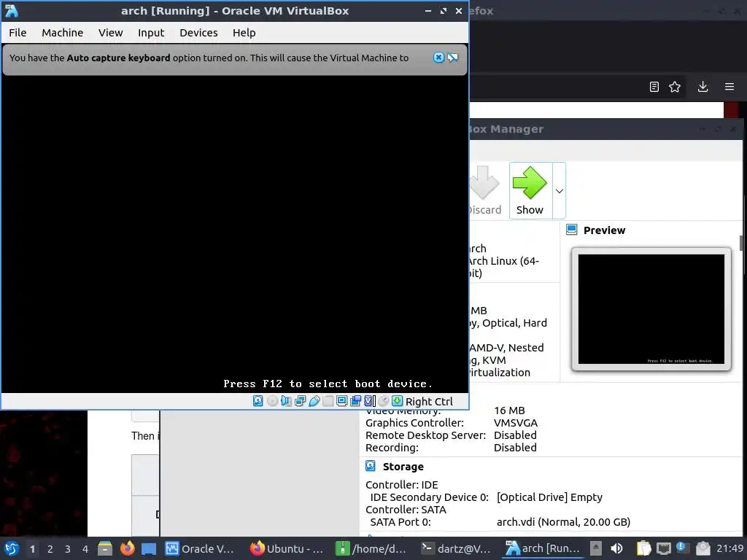Viewport: 747px width, 560px height.
Task: Click the arch.vdi (Normal, 20.00 GB) entry
Action: click(563, 522)
